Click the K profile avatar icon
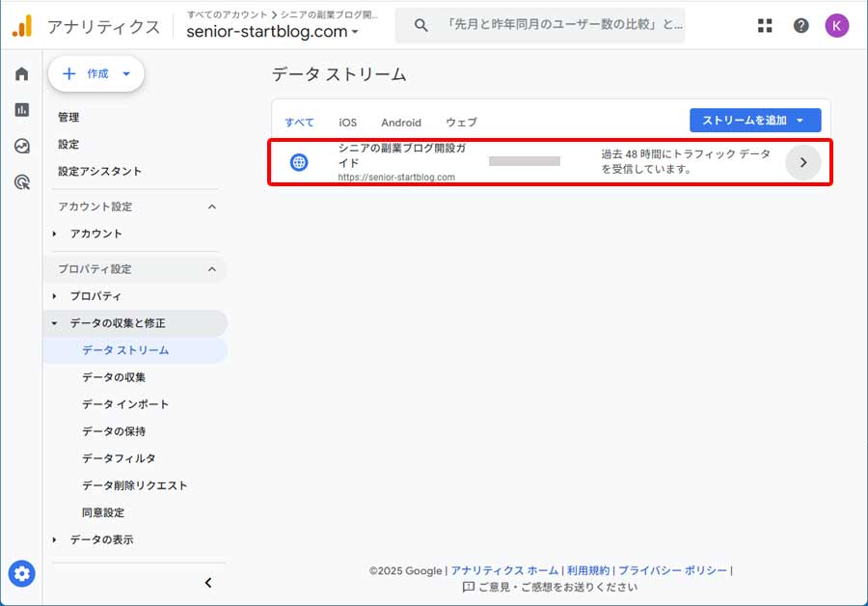Viewport: 868px width, 606px height. click(836, 26)
